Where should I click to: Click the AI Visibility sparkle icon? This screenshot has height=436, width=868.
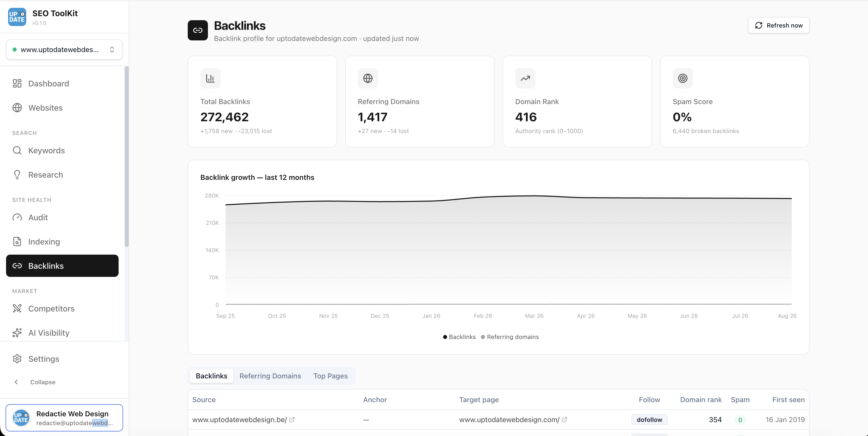pos(17,333)
